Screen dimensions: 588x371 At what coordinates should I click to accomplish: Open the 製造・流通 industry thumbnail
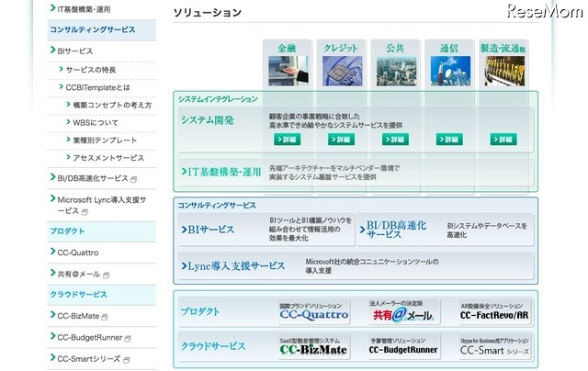504,71
